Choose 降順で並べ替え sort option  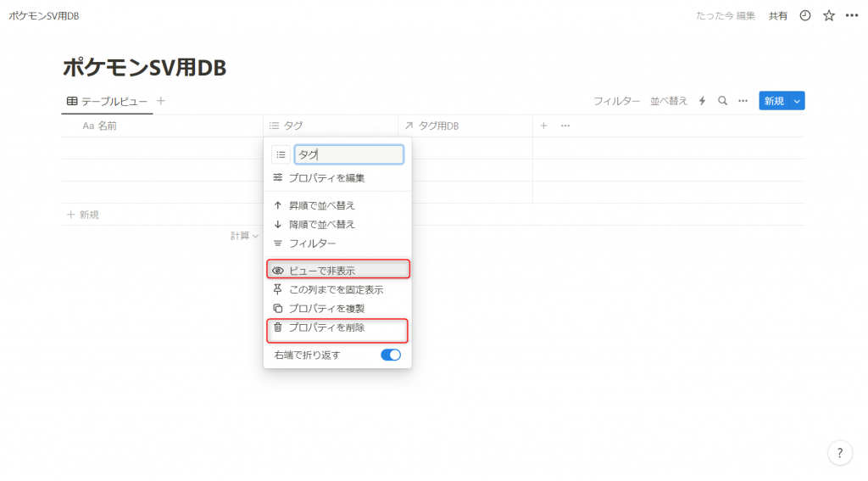[337, 225]
